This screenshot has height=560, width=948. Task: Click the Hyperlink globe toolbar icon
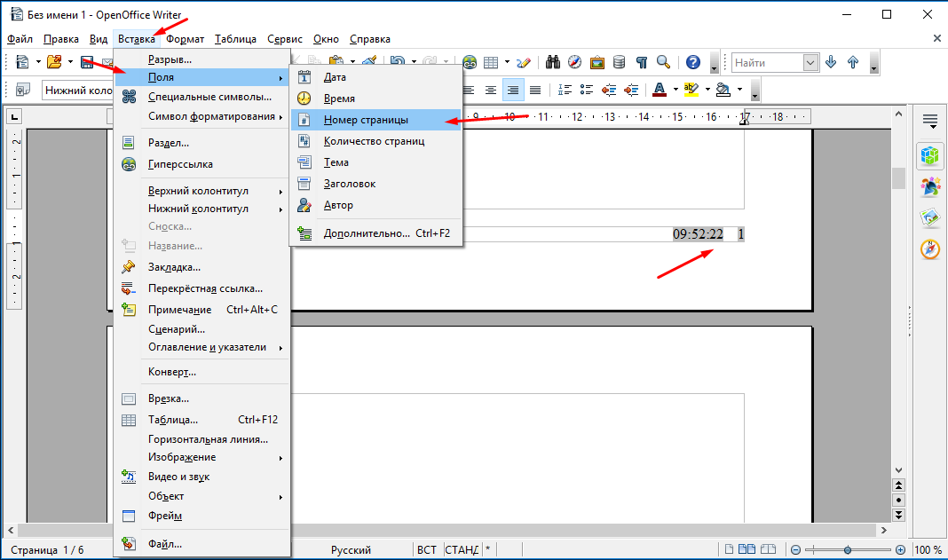(470, 62)
